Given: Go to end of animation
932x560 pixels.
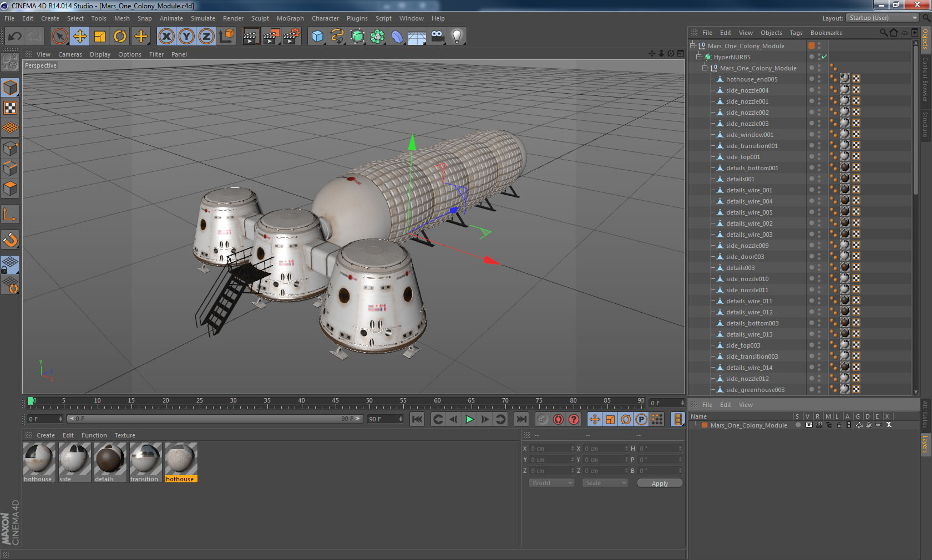Looking at the screenshot, I should tap(521, 419).
